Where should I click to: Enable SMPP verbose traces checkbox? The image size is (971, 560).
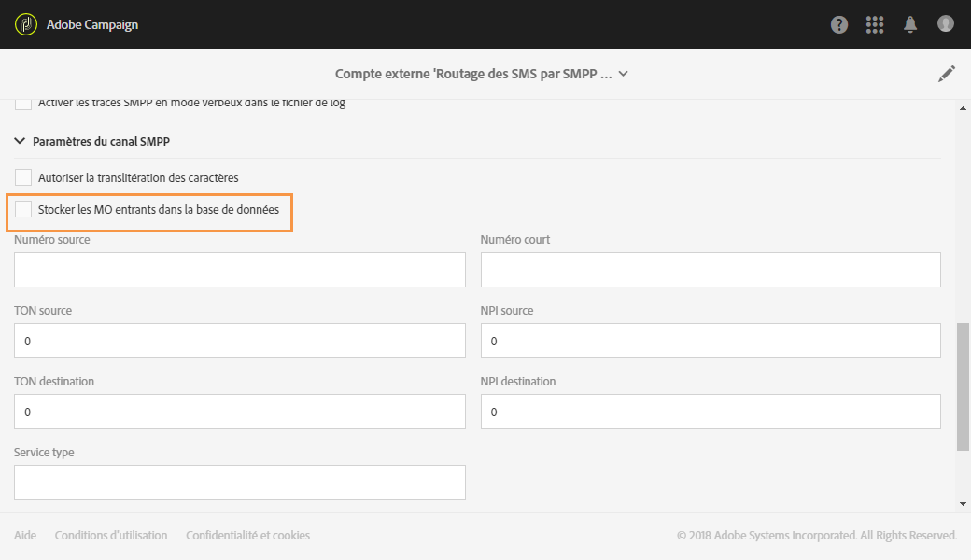click(x=23, y=103)
